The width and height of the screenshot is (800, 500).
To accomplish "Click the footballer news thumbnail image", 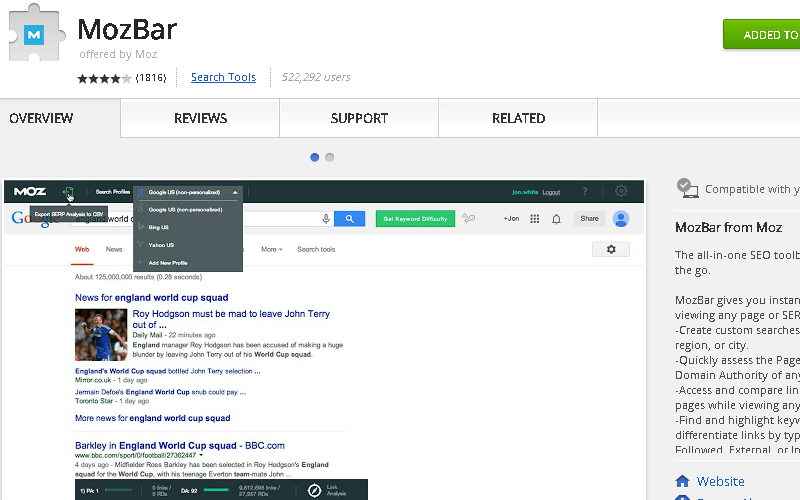I will (101, 335).
